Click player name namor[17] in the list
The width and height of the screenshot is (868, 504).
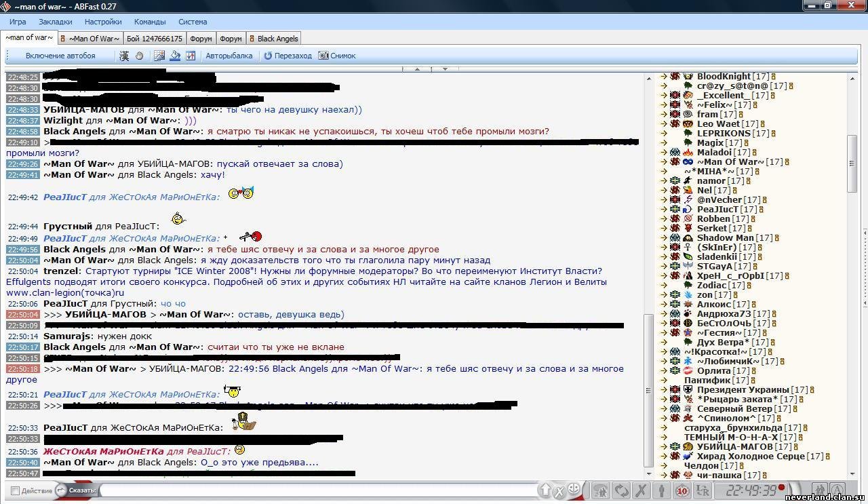point(721,181)
